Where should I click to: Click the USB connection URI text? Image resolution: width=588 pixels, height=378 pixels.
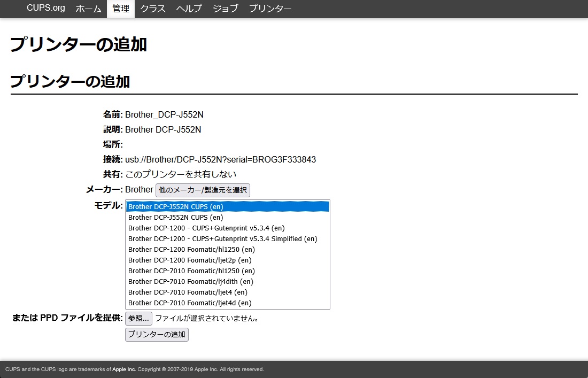pos(220,160)
